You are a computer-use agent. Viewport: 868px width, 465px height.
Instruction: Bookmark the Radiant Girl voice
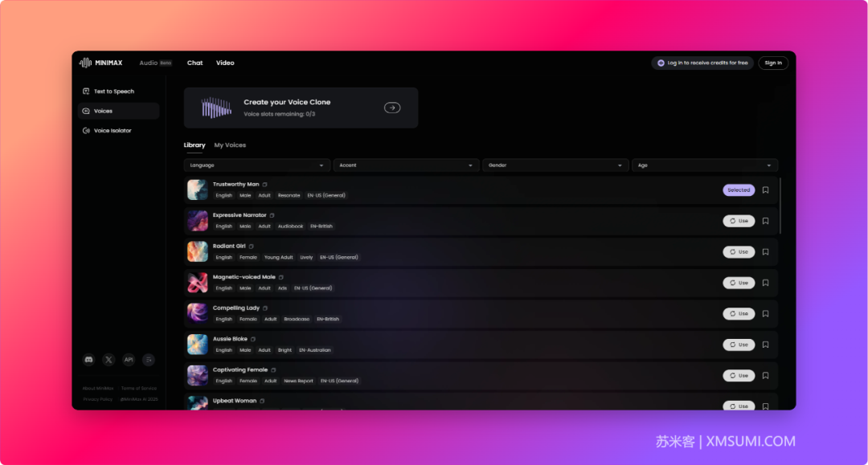coord(766,252)
